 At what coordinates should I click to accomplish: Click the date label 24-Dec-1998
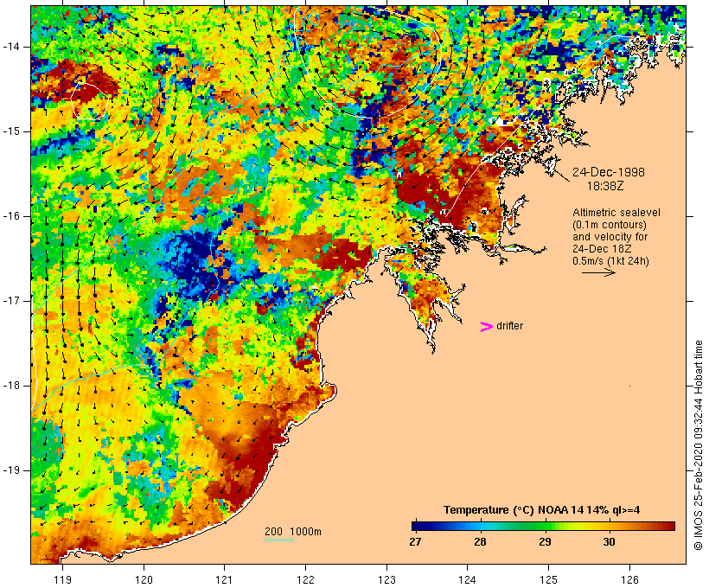[608, 172]
